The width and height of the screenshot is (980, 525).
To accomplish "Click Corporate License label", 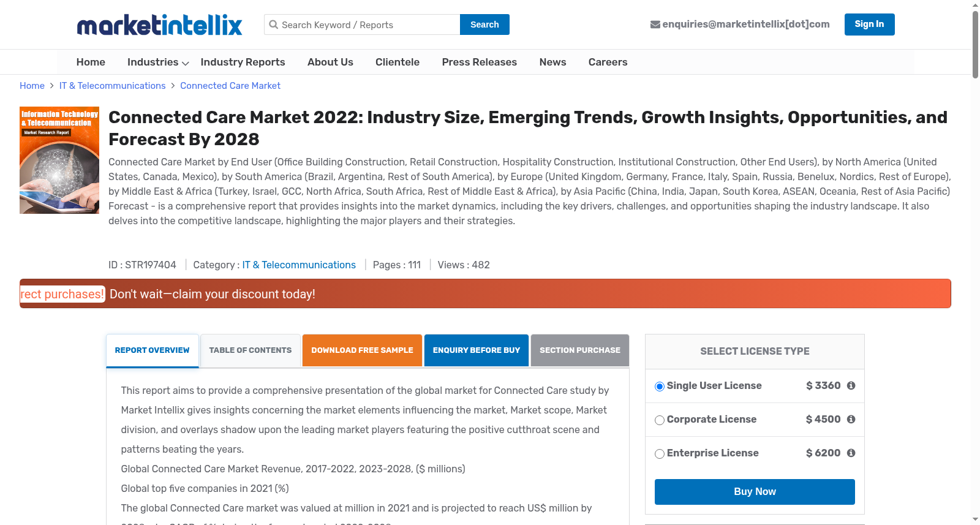I will [x=712, y=419].
